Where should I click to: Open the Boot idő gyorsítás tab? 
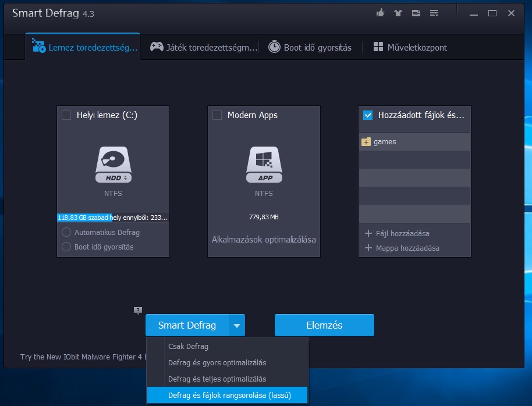[x=310, y=47]
